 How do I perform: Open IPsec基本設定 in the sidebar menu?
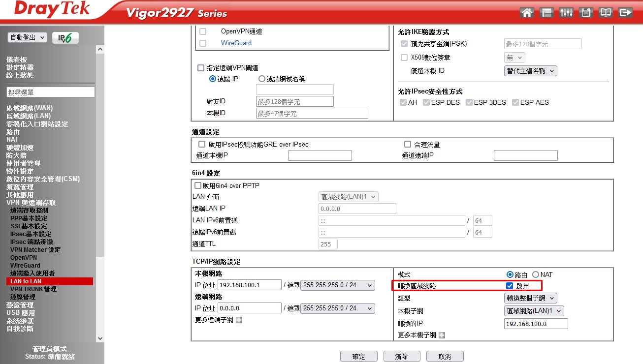tap(31, 234)
